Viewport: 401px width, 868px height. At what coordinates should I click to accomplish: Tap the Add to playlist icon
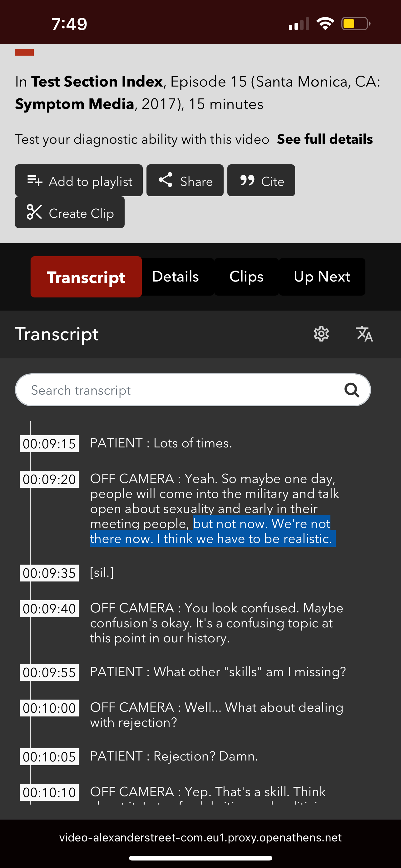[x=35, y=181]
